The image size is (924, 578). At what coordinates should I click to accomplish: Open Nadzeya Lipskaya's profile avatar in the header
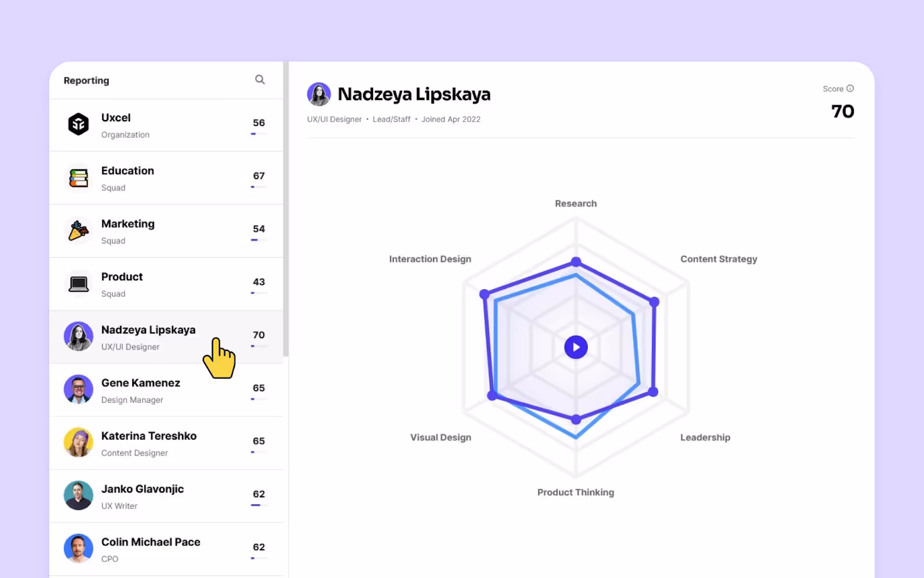click(319, 94)
